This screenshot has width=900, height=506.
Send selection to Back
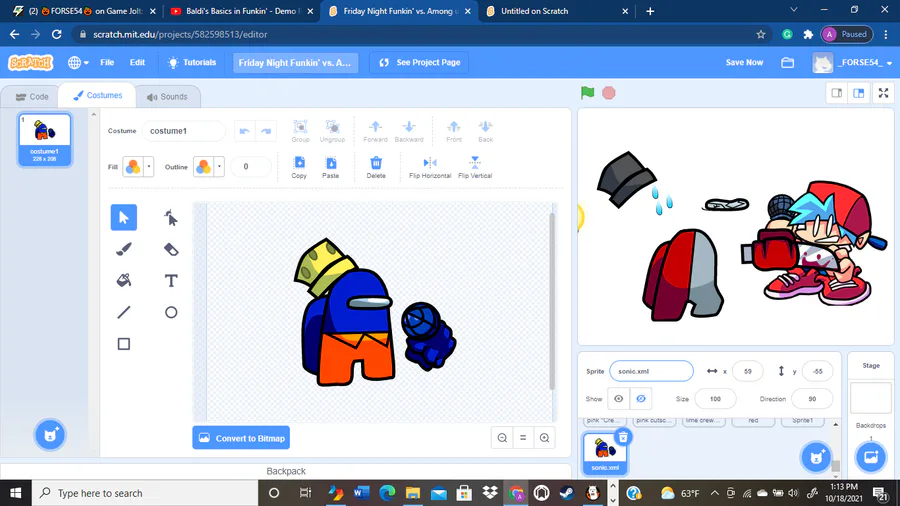[x=486, y=131]
